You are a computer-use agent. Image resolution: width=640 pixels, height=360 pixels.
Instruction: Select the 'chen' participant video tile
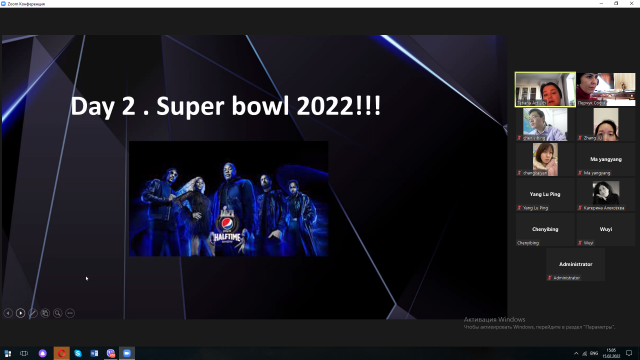[545, 124]
